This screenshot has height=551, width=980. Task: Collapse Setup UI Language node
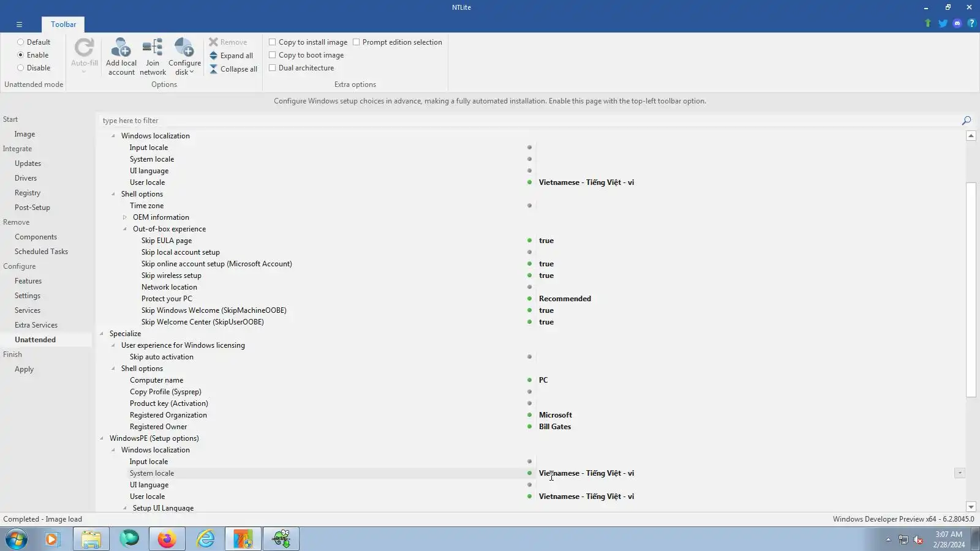[125, 508]
